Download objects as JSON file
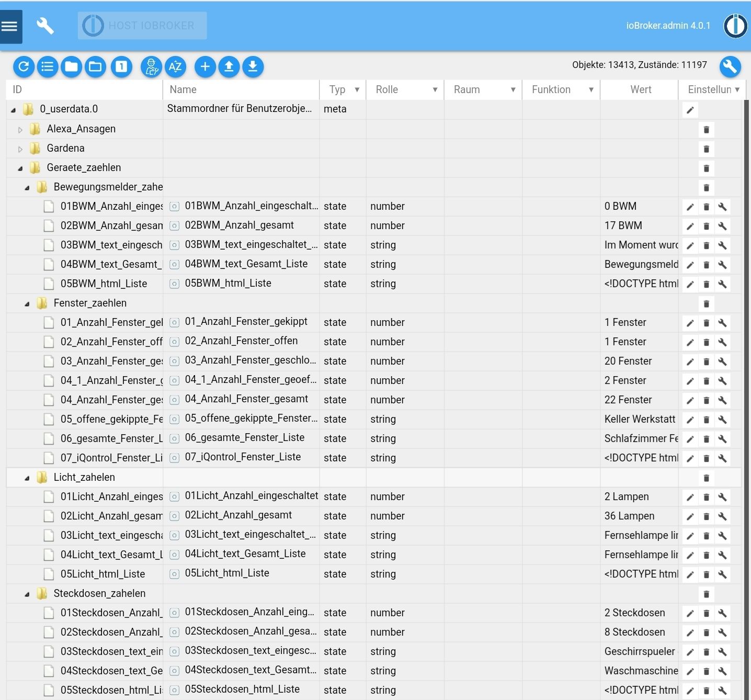 pyautogui.click(x=253, y=66)
